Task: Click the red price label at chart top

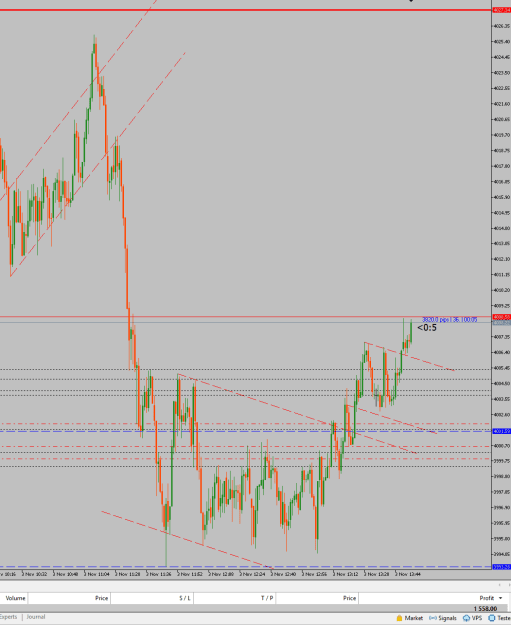Action: (502, 10)
